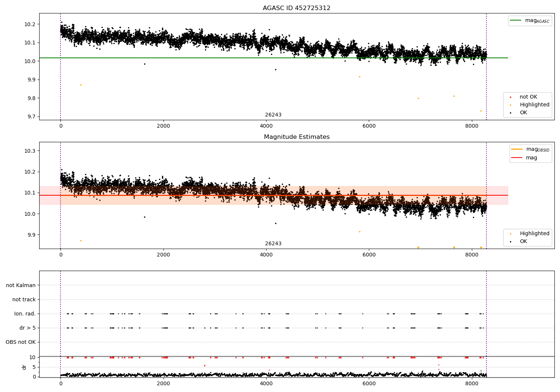Click the red 'not OK' marker in top legend
Image resolution: width=560 pixels, height=392 pixels.
(x=510, y=97)
